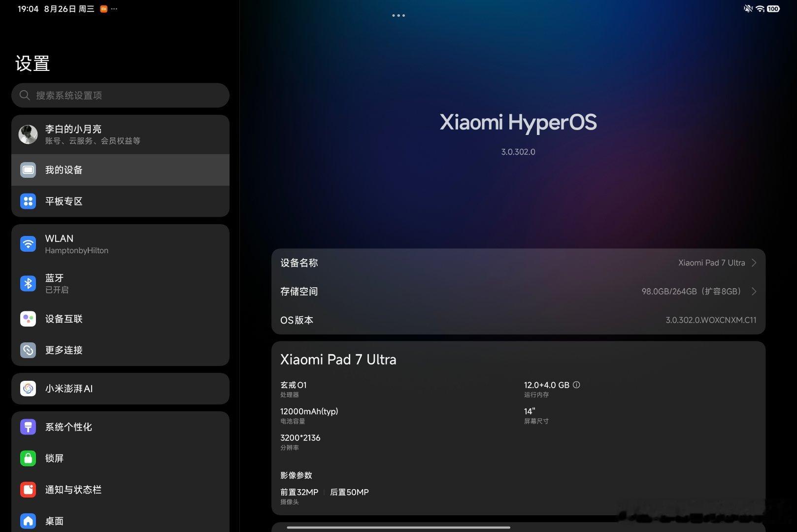Tap the bottom home gesture bar

398,527
